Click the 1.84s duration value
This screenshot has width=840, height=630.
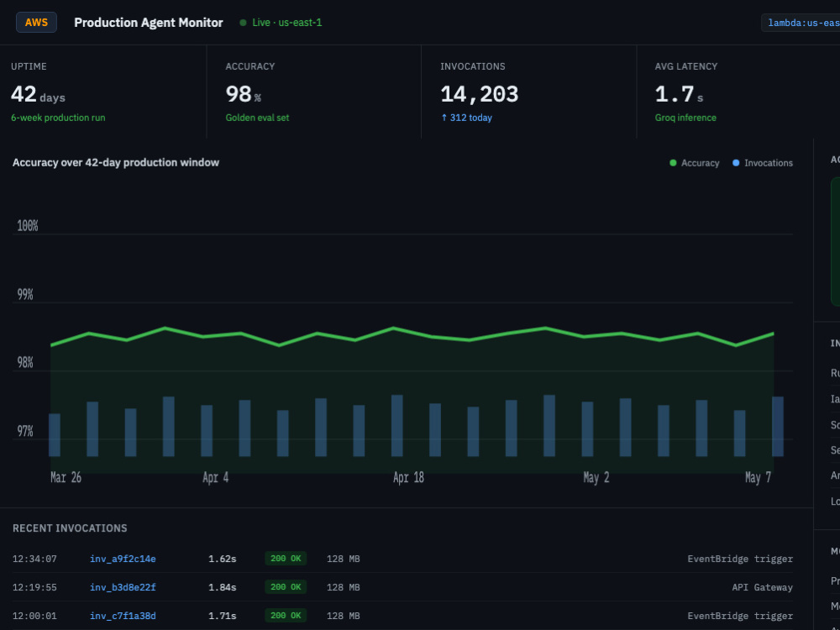(x=223, y=587)
